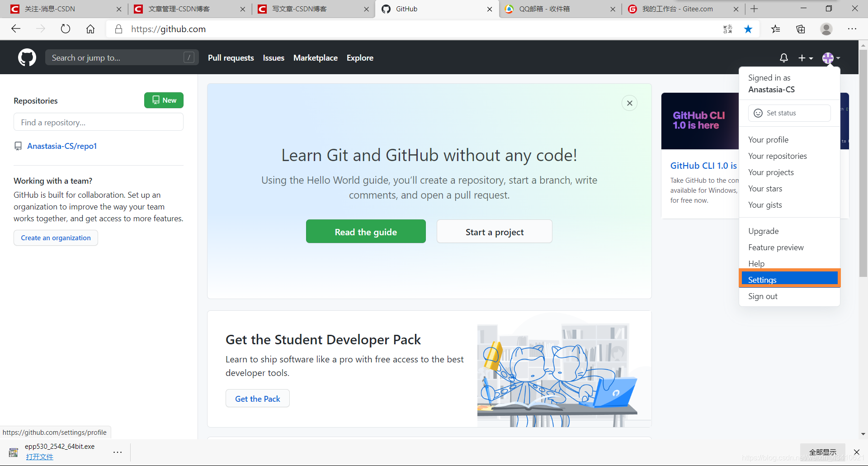Click the downloaded exe file icon
Viewport: 868px width, 466px height.
(14, 452)
